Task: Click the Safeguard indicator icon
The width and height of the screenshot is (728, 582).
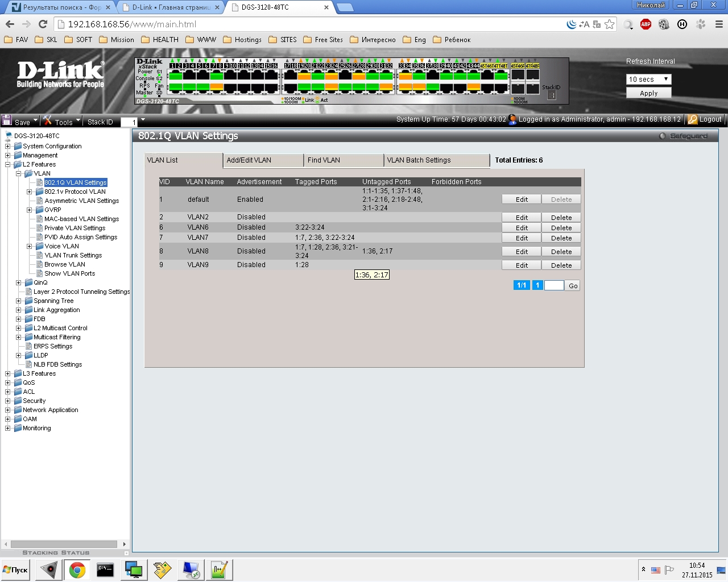Action: (x=663, y=136)
